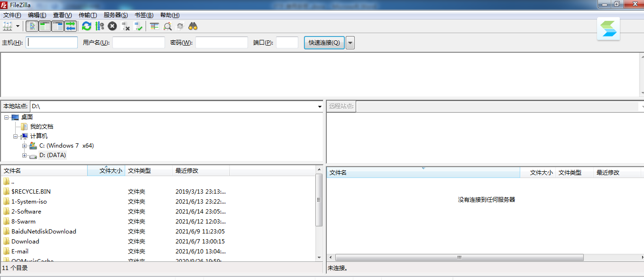Viewport: 644px width, 280px height.
Task: Click the disconnect from server icon
Action: pos(126,26)
